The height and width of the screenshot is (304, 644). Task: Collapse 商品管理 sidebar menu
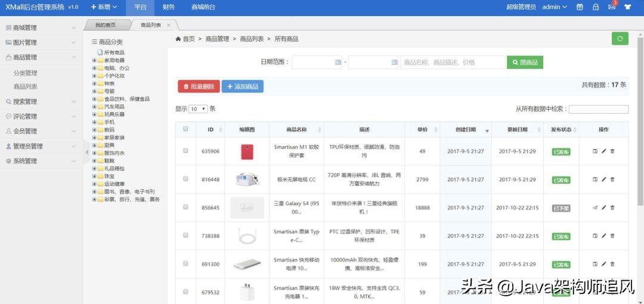(41, 57)
